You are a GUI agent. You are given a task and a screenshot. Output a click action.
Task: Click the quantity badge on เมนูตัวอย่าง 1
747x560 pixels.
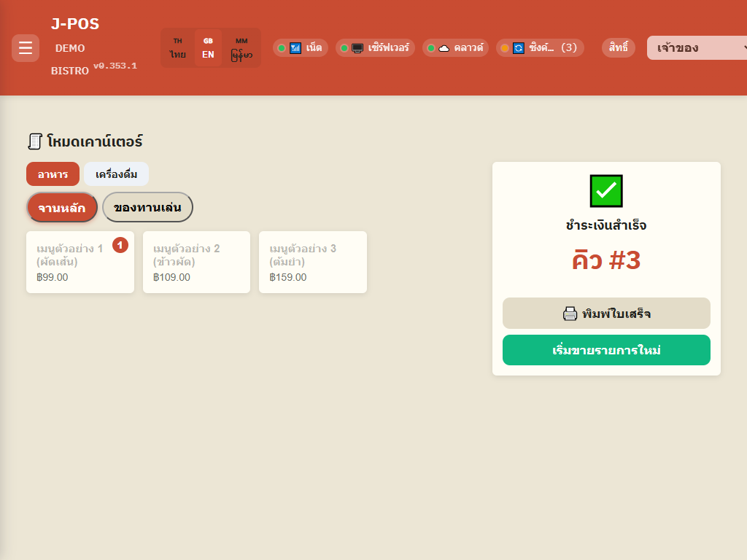pyautogui.click(x=120, y=245)
